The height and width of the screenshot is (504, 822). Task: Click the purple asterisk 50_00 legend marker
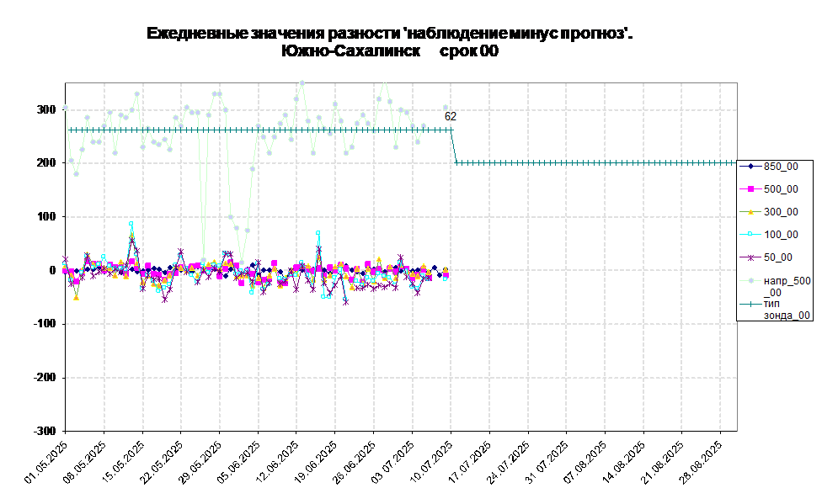(750, 257)
